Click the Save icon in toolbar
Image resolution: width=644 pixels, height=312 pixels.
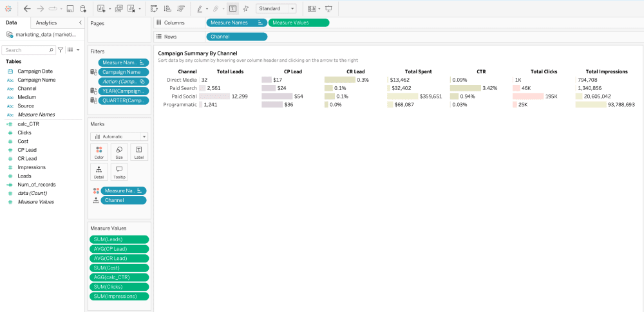click(70, 9)
